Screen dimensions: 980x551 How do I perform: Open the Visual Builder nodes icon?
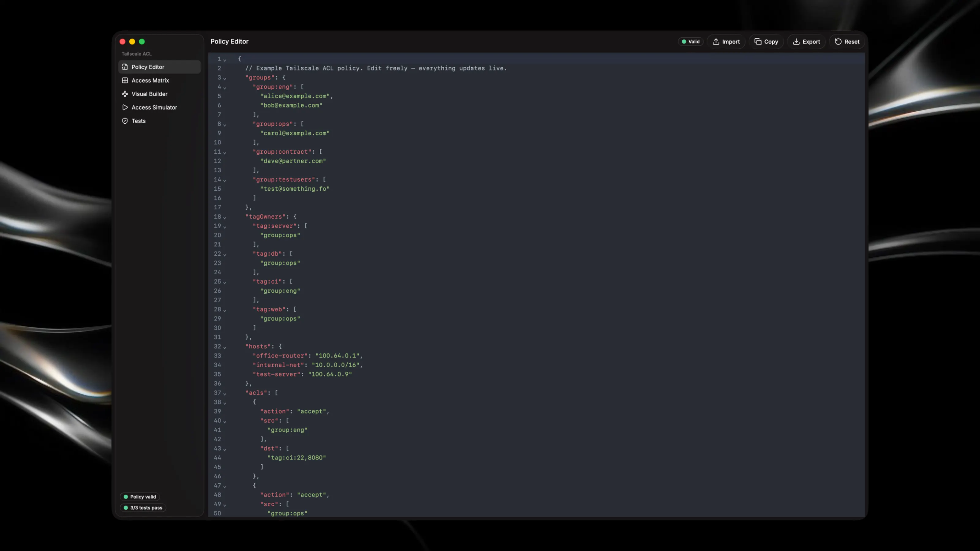(125, 94)
